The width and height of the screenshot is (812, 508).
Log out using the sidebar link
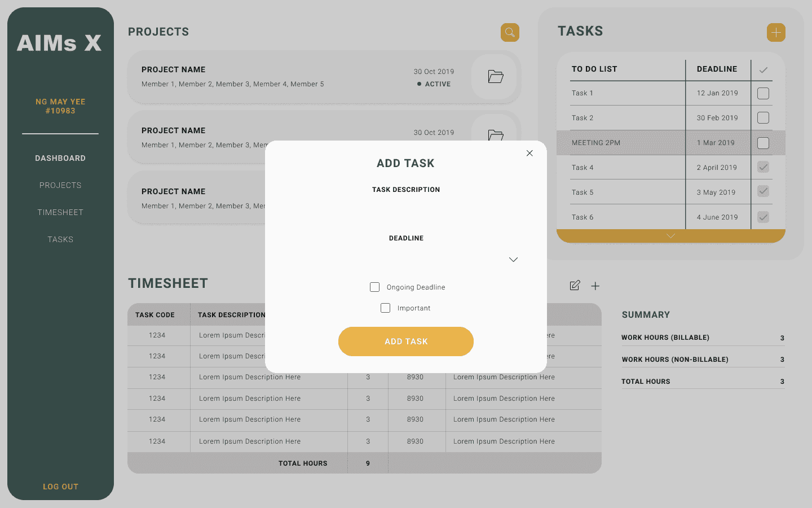[x=60, y=486]
